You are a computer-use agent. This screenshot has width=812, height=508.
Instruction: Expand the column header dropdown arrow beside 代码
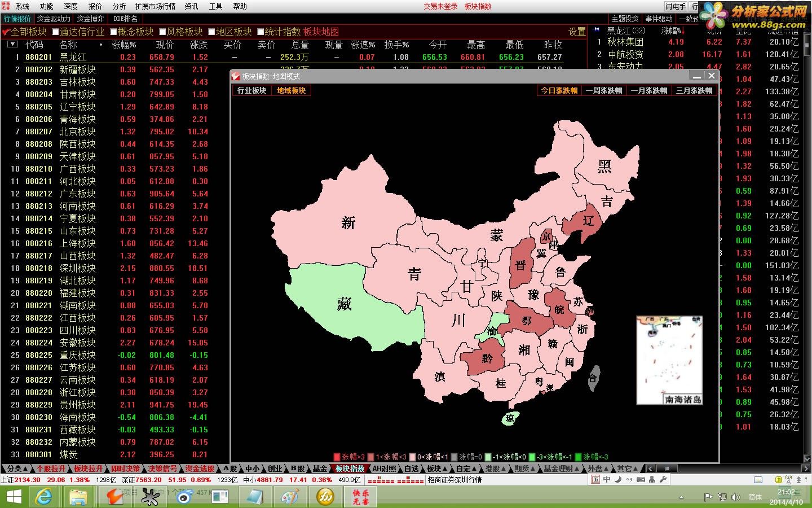click(x=12, y=45)
